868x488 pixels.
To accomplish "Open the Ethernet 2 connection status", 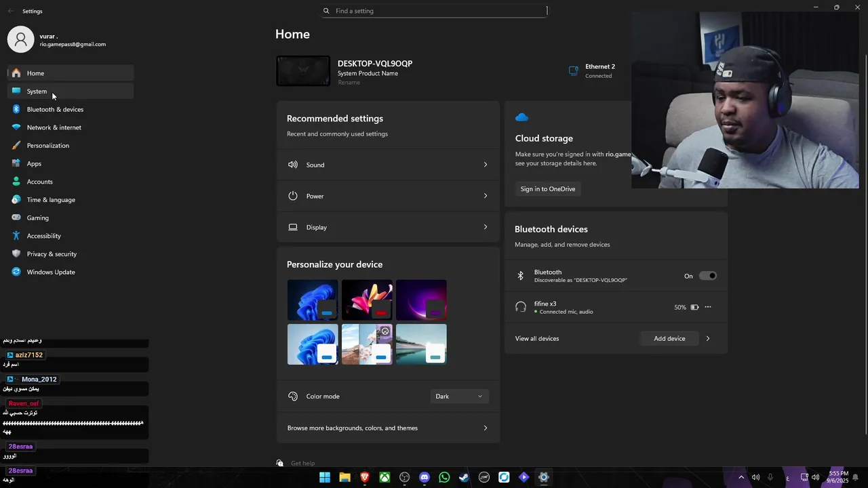I will click(x=592, y=71).
